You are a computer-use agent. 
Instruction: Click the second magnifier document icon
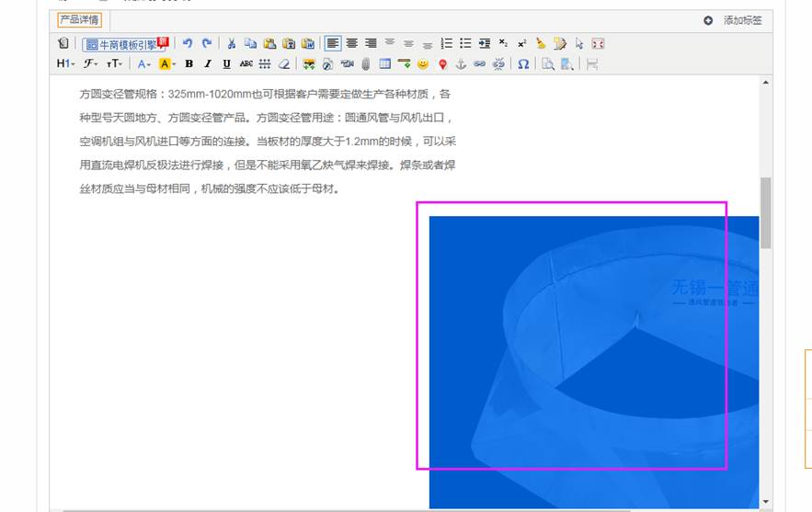pyautogui.click(x=567, y=63)
